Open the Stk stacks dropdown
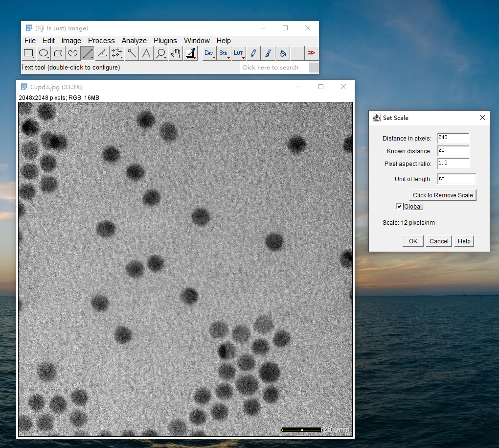 pyautogui.click(x=224, y=53)
